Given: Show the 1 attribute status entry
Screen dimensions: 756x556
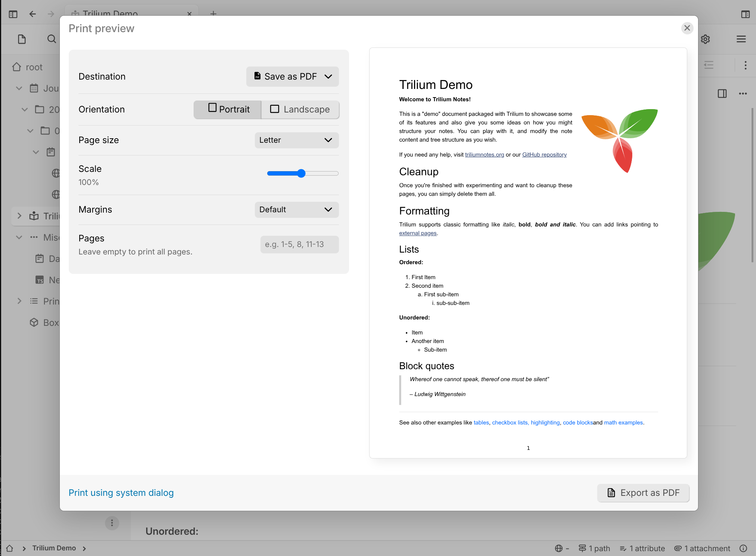Looking at the screenshot, I should 642,548.
